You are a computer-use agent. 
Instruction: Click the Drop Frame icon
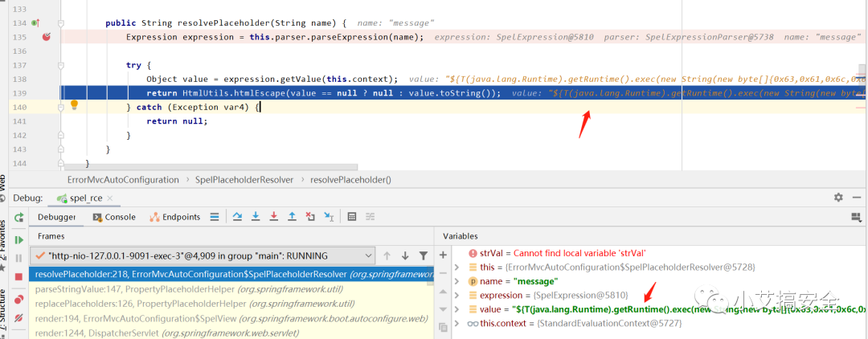pos(310,217)
